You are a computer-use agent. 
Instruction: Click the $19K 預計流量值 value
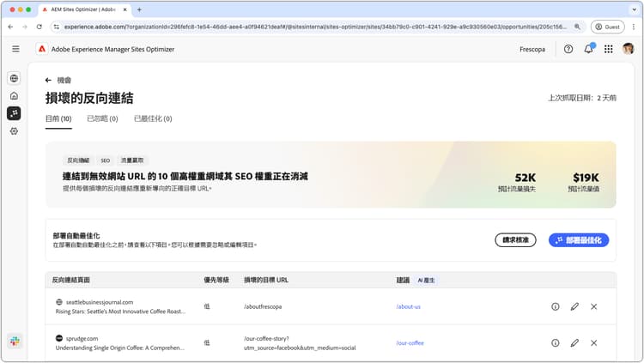click(586, 178)
